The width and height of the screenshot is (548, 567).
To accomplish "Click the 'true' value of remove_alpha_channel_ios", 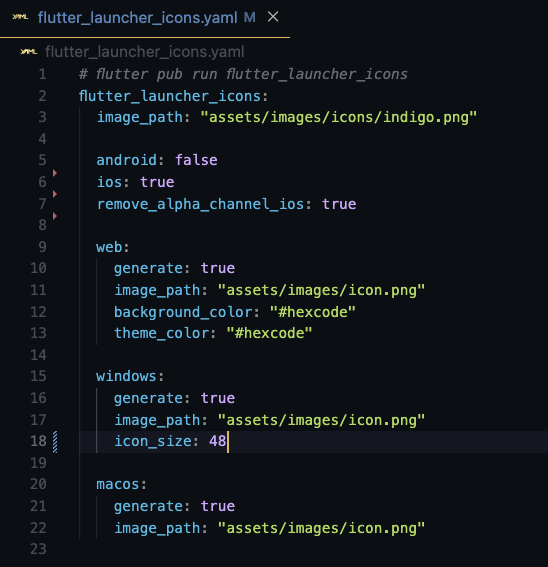I will pos(339,204).
